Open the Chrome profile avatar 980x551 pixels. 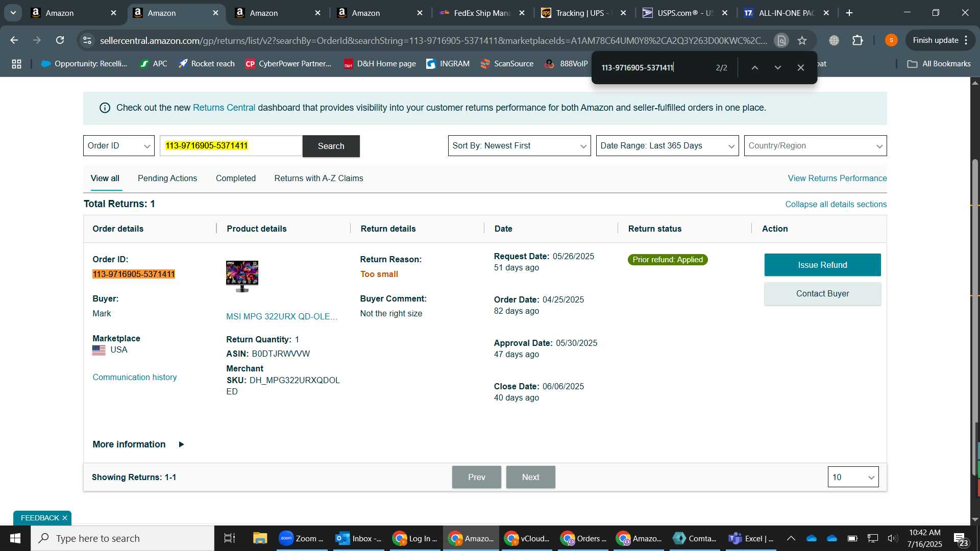tap(891, 40)
